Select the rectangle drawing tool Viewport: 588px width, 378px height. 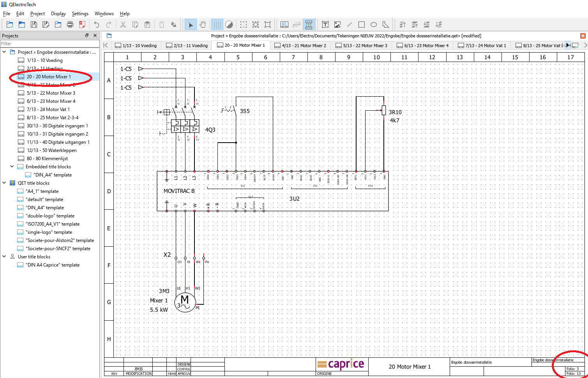coord(362,25)
